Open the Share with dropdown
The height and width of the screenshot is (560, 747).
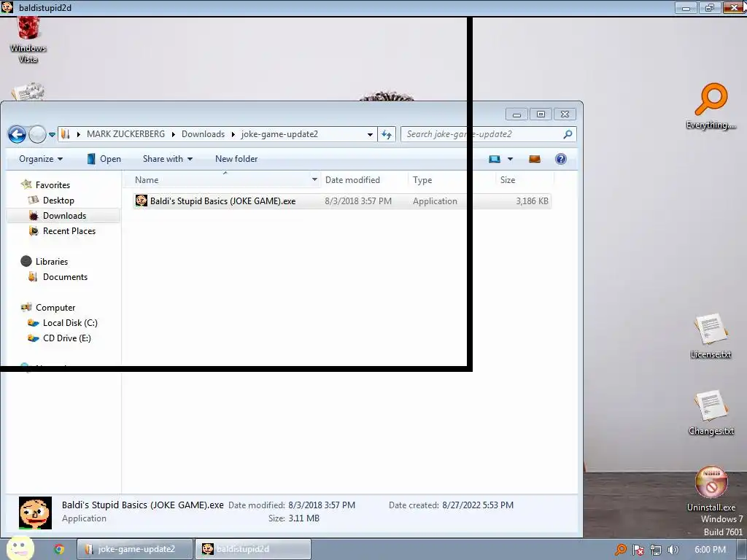168,159
